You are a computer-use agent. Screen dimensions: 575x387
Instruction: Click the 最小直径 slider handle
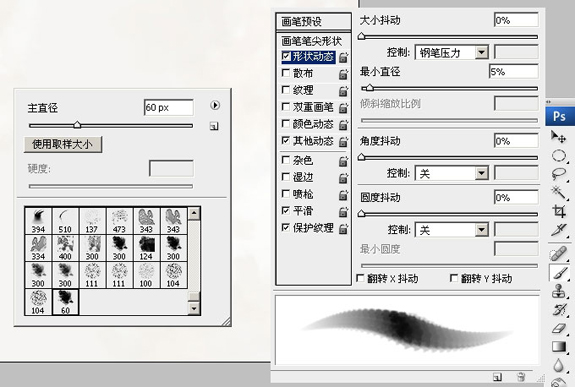[370, 88]
